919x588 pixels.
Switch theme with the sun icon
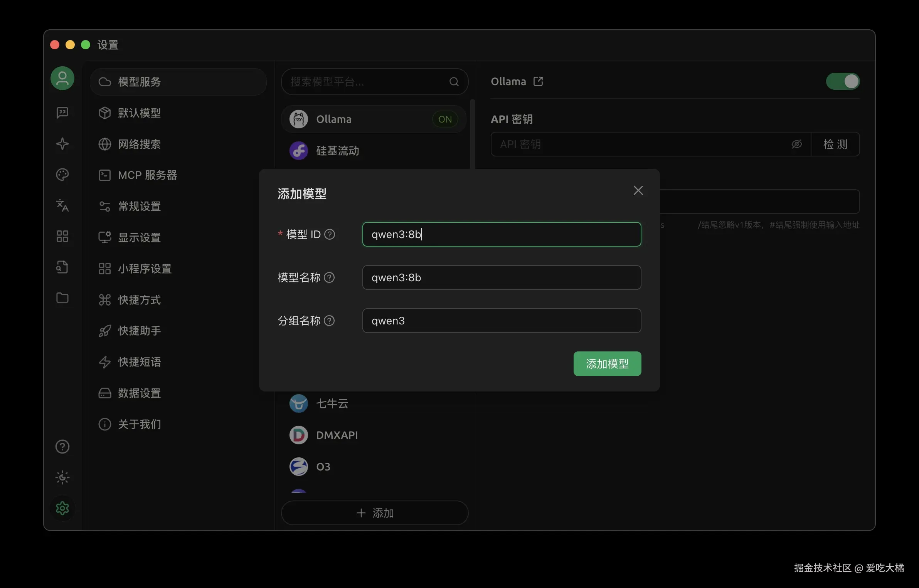tap(62, 477)
